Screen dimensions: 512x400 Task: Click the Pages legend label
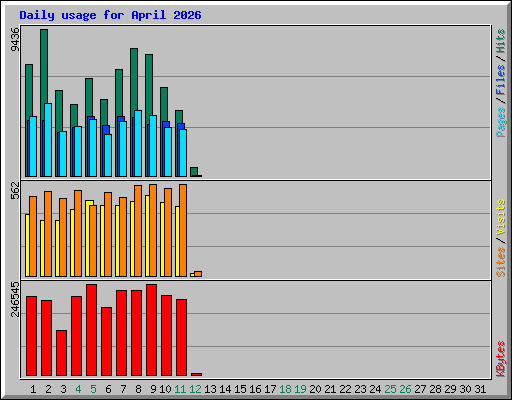coord(500,122)
